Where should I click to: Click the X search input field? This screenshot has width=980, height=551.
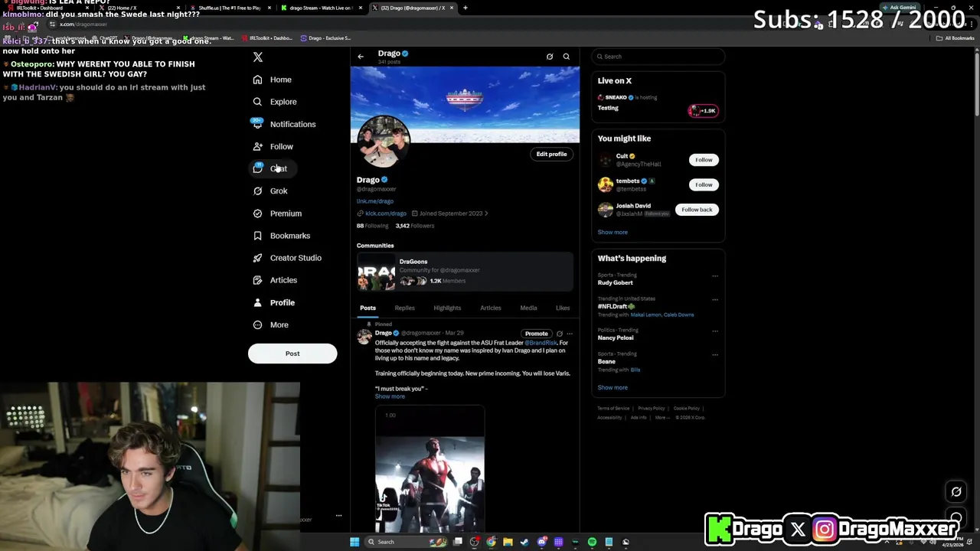point(658,57)
